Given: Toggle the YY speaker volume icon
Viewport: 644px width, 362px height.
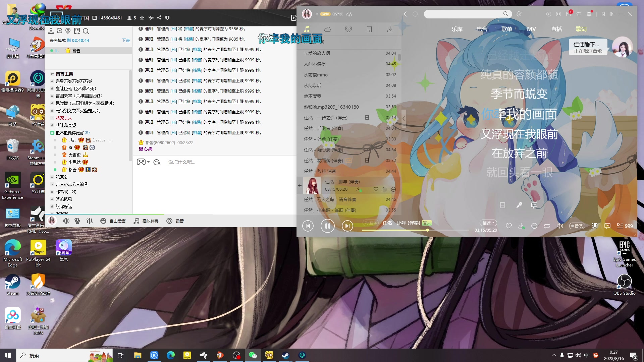Looking at the screenshot, I should point(66,221).
